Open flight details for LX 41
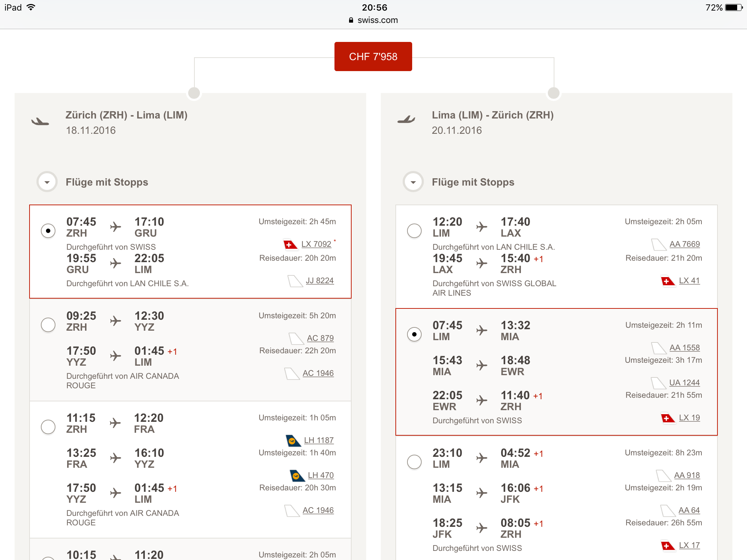 coord(689,280)
